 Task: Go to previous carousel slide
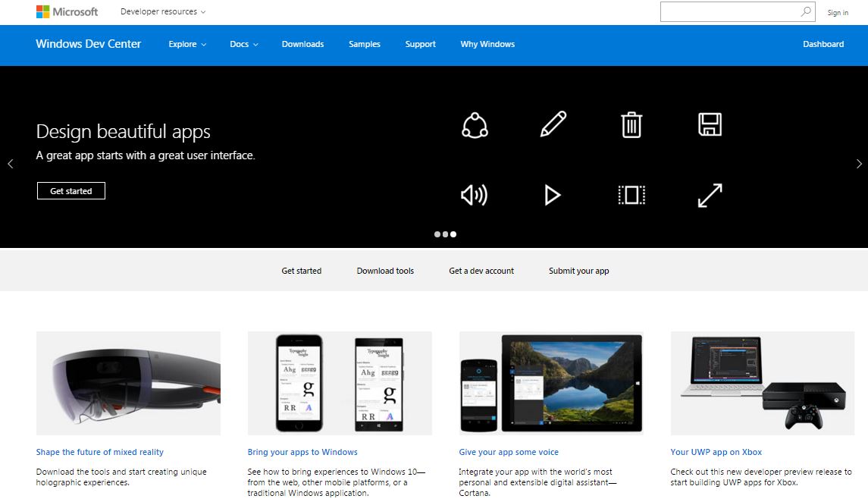tap(10, 164)
